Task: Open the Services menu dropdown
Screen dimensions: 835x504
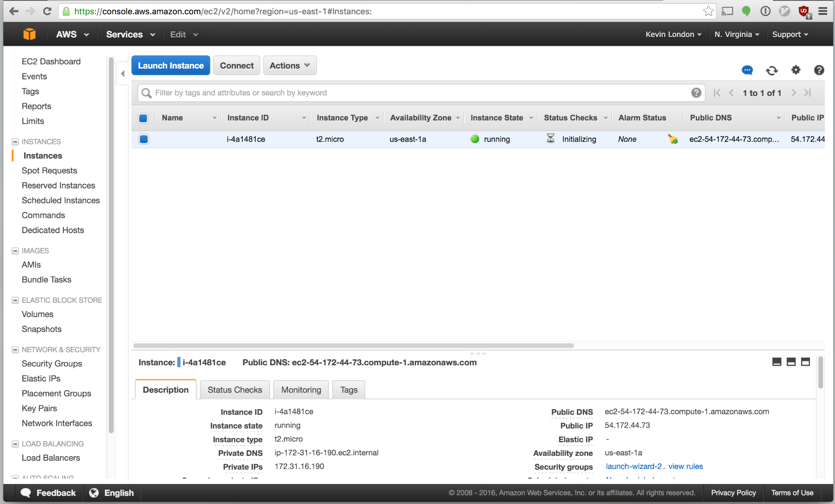Action: (130, 34)
